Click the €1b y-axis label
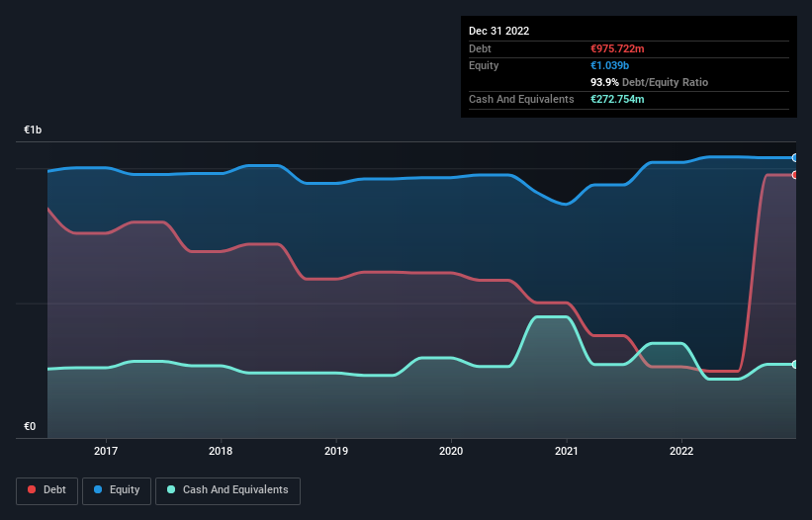The image size is (812, 520). tap(33, 130)
